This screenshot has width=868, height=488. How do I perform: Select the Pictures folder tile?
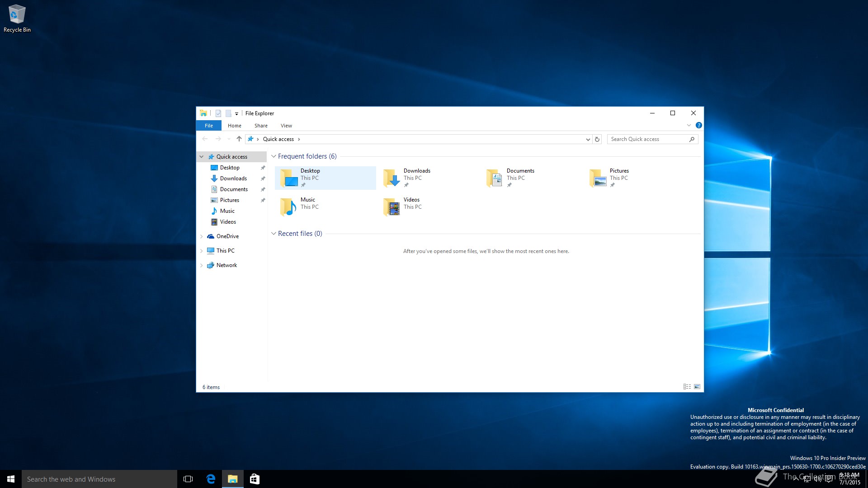coord(634,178)
